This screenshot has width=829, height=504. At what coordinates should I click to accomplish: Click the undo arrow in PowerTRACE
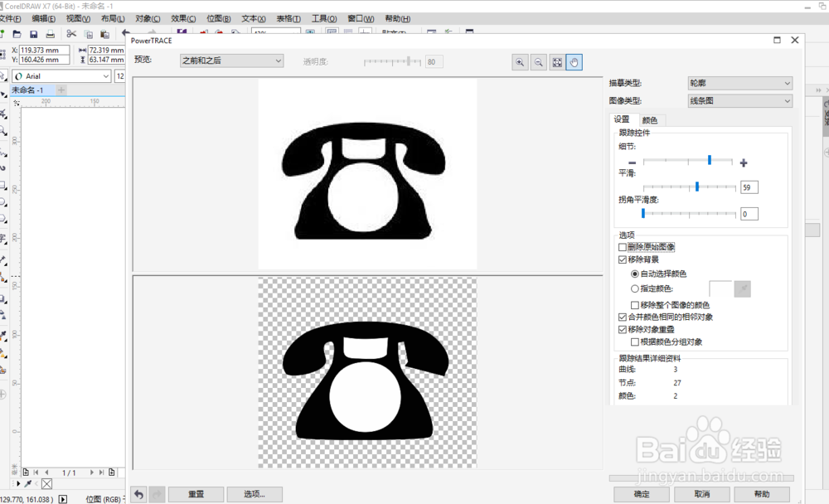pos(138,495)
